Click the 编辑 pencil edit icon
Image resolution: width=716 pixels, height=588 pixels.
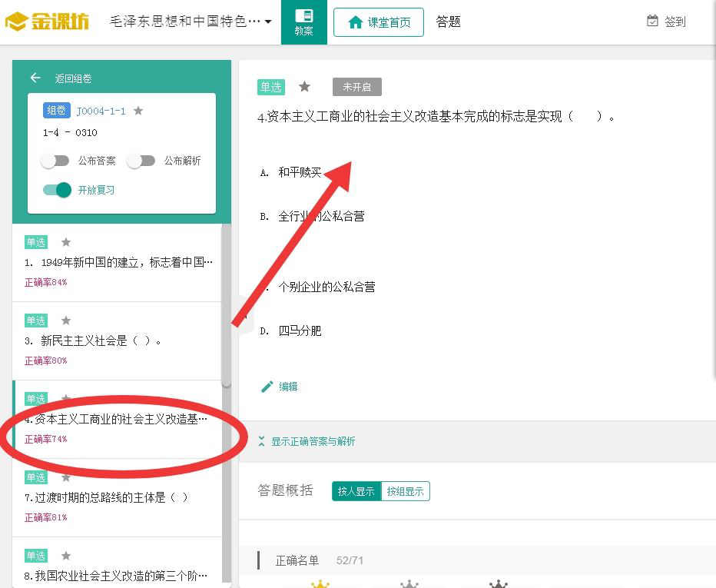[267, 387]
